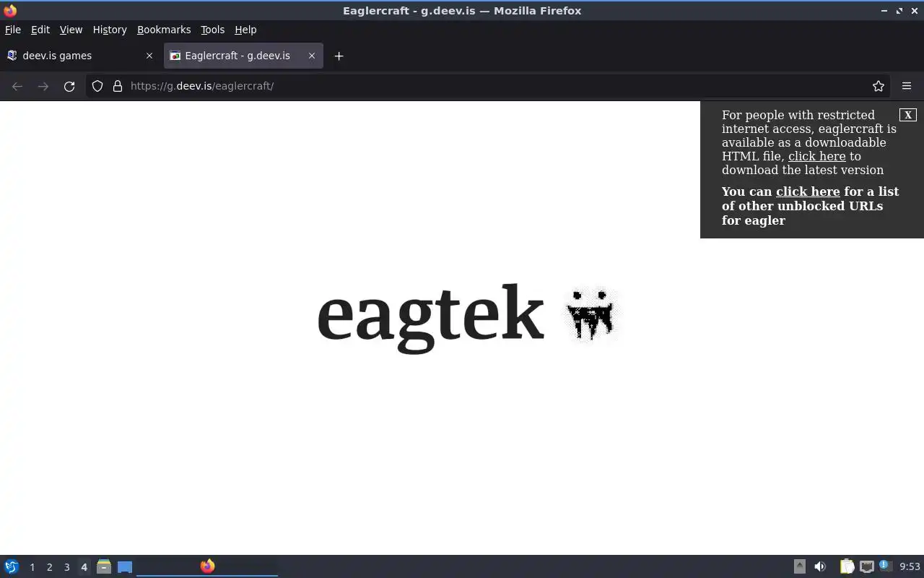The width and height of the screenshot is (924, 578).
Task: Open the History menu
Action: point(110,30)
